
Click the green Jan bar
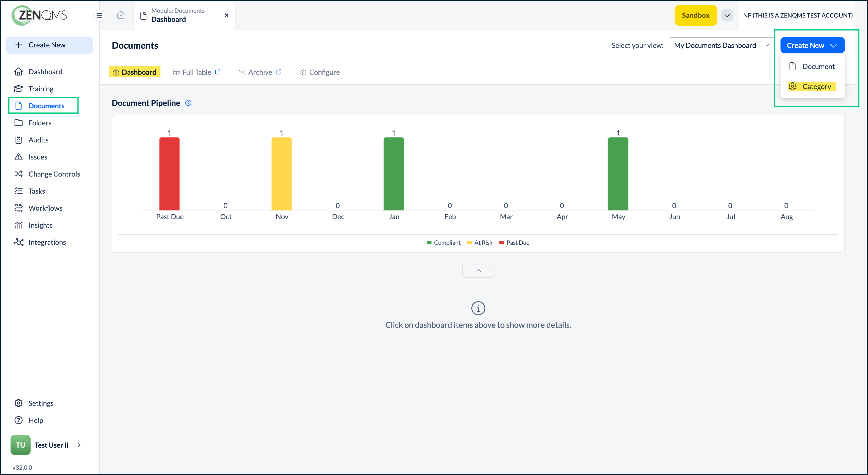point(394,174)
